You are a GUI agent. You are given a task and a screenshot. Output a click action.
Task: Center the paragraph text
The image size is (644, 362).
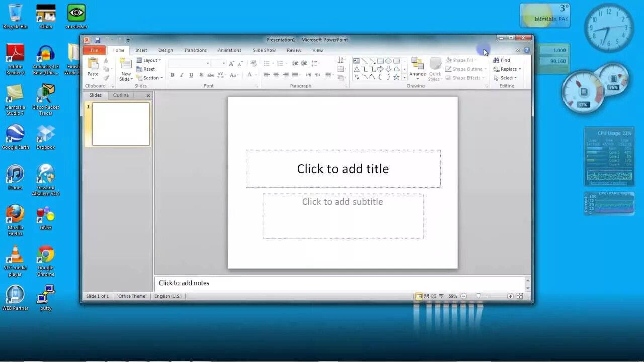(276, 75)
